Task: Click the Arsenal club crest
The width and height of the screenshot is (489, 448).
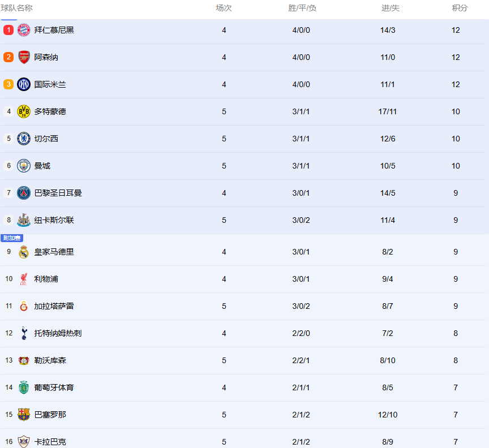Action: tap(24, 57)
